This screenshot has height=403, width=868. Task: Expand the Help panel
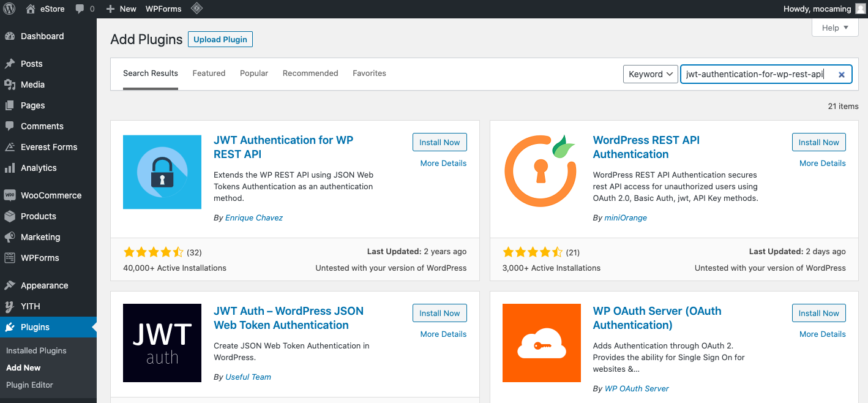[x=835, y=28]
